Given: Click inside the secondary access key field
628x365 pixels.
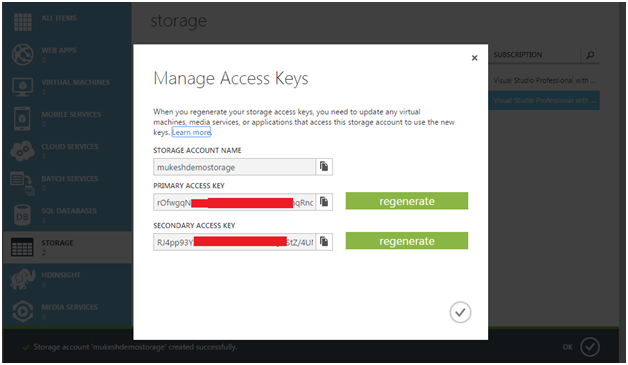Looking at the screenshot, I should (x=234, y=242).
